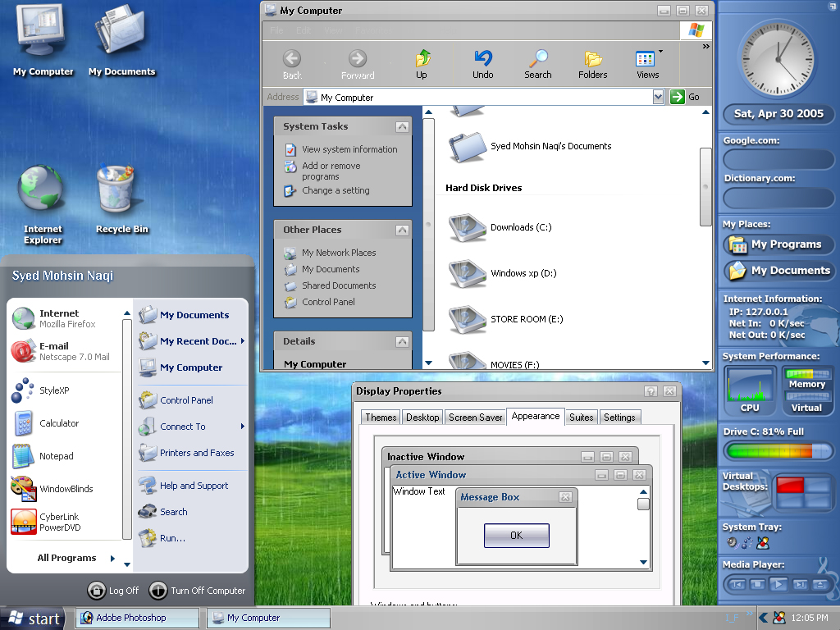
Task: Click the Search magnifier toolbar icon
Action: [538, 60]
